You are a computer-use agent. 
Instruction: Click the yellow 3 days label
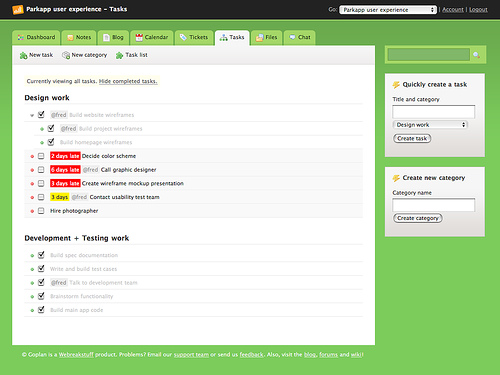[x=59, y=197]
